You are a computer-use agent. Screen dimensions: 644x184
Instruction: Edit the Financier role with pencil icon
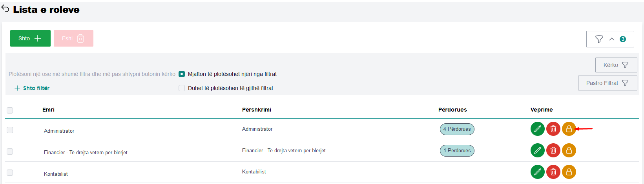click(537, 150)
